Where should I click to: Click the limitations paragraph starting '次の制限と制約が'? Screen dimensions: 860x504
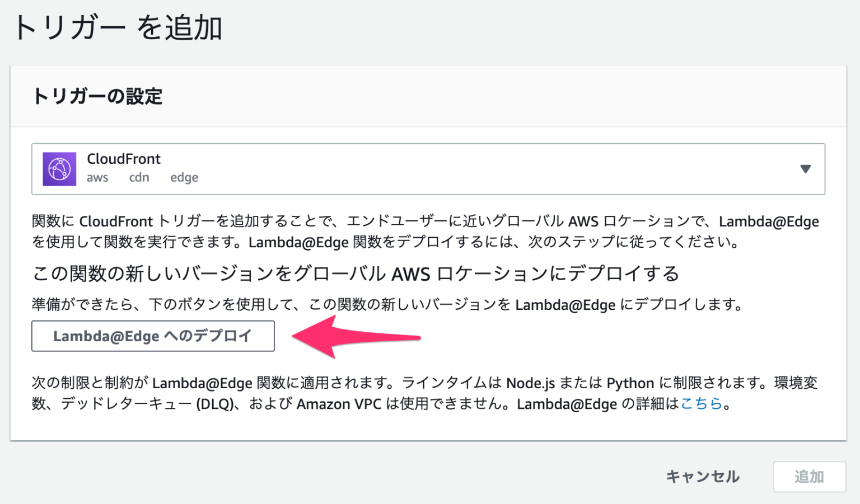425,393
